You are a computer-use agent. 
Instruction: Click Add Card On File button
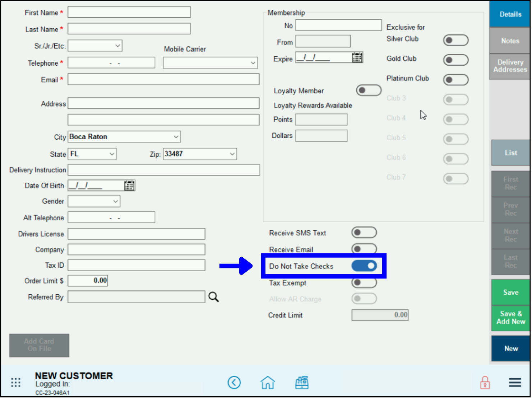[39, 345]
